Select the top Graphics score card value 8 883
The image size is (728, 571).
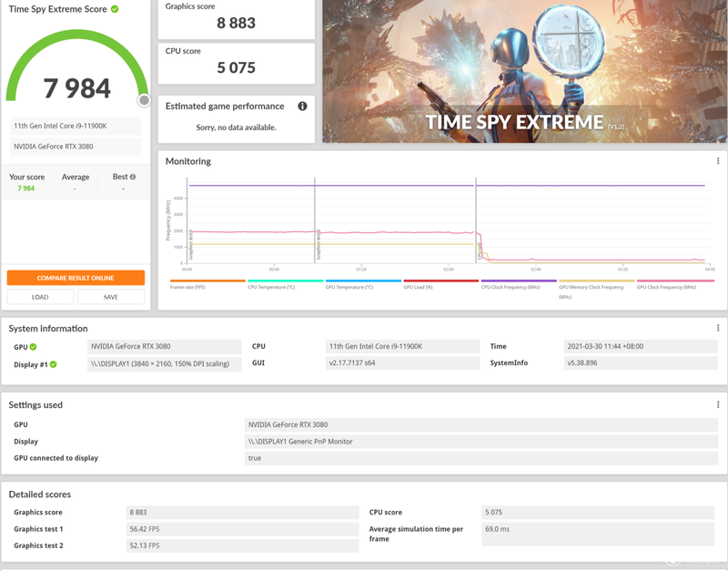pyautogui.click(x=237, y=23)
